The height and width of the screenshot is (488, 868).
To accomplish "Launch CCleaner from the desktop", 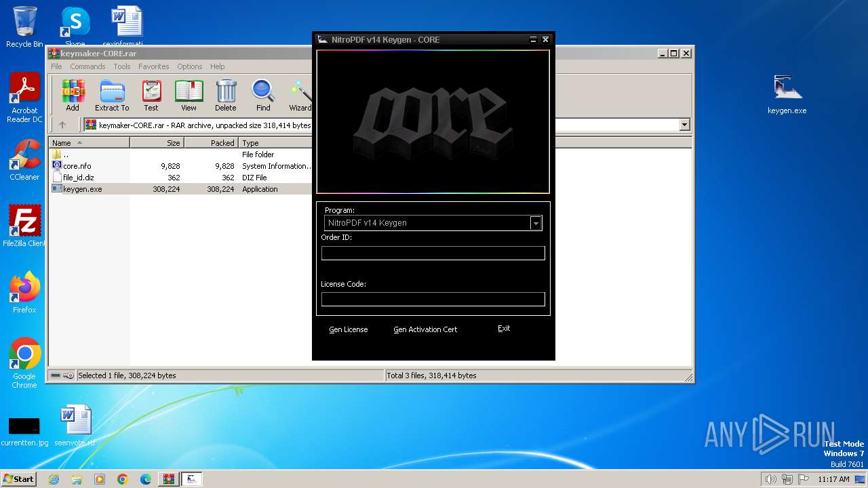I will coord(24,160).
